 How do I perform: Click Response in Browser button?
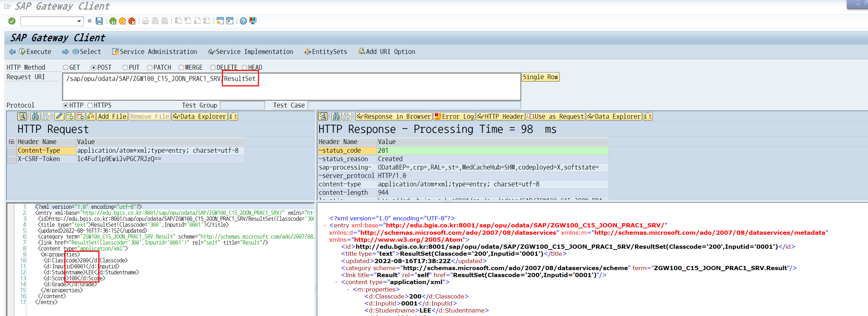(394, 116)
